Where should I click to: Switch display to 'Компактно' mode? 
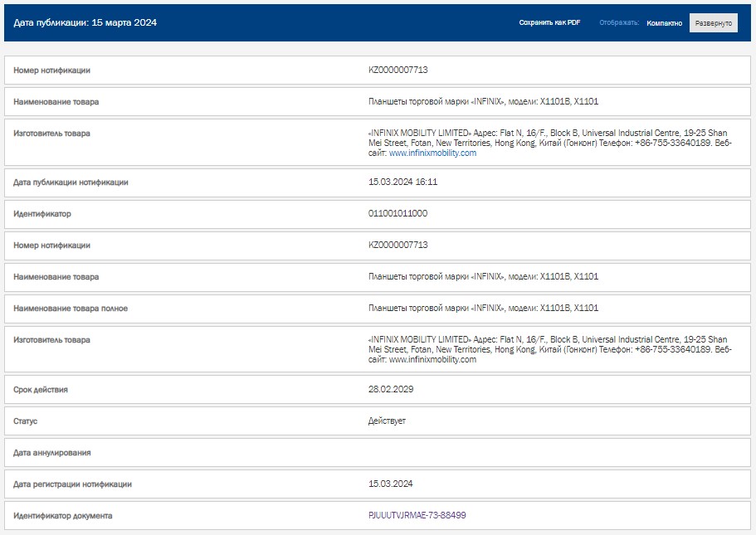click(x=665, y=23)
